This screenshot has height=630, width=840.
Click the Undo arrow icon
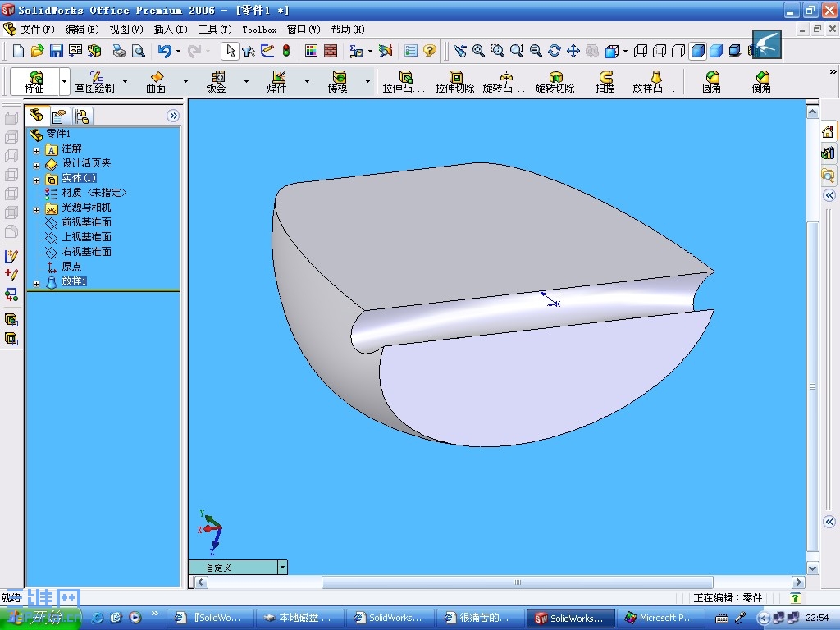165,51
